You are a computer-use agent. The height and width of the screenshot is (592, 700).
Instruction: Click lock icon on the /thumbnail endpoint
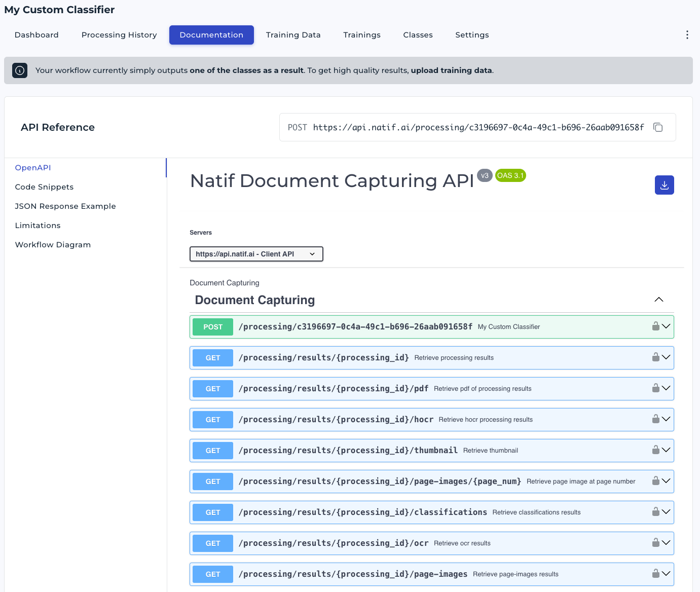click(x=655, y=450)
